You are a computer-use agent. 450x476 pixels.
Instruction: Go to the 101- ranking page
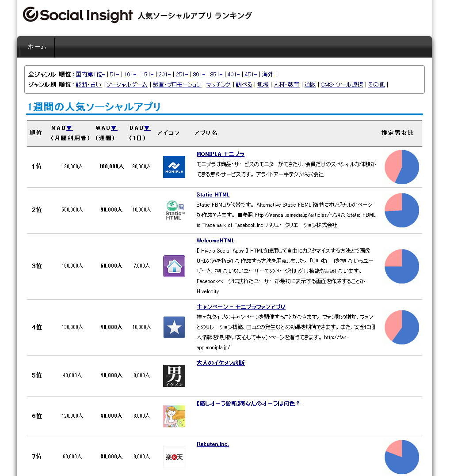coord(130,74)
